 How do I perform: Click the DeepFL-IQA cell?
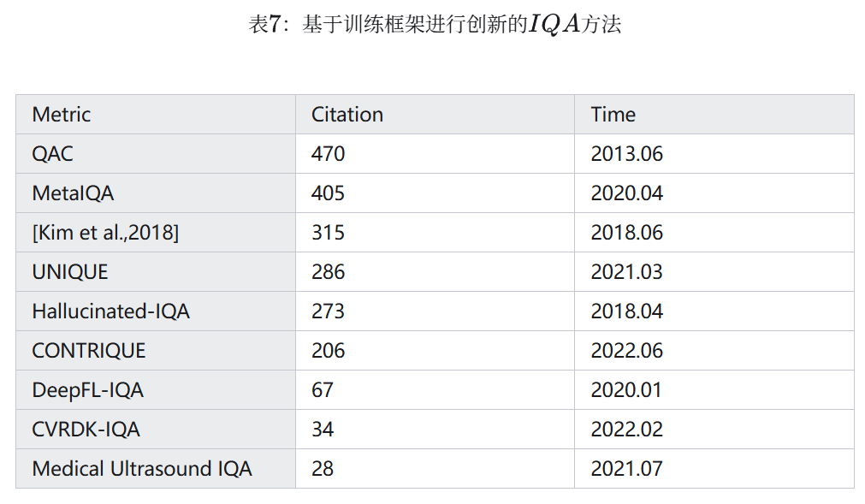click(87, 390)
